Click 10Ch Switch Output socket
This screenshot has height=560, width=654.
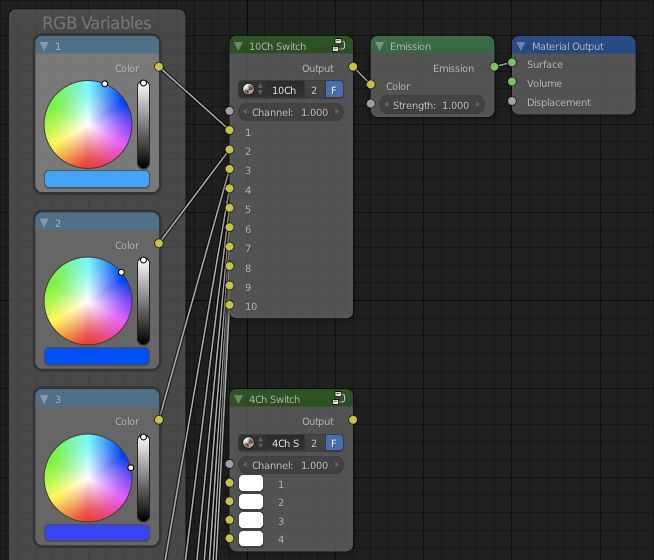click(353, 67)
